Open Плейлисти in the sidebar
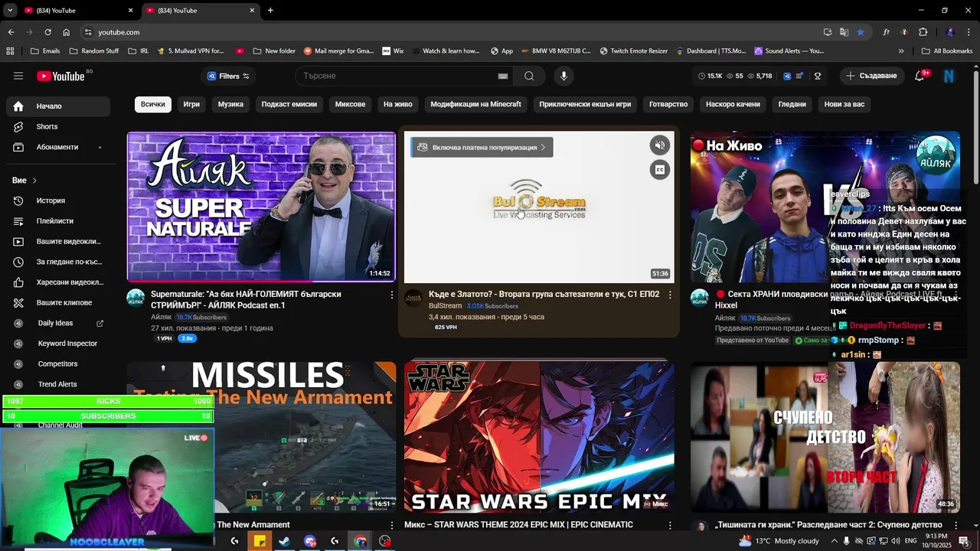 (x=57, y=221)
